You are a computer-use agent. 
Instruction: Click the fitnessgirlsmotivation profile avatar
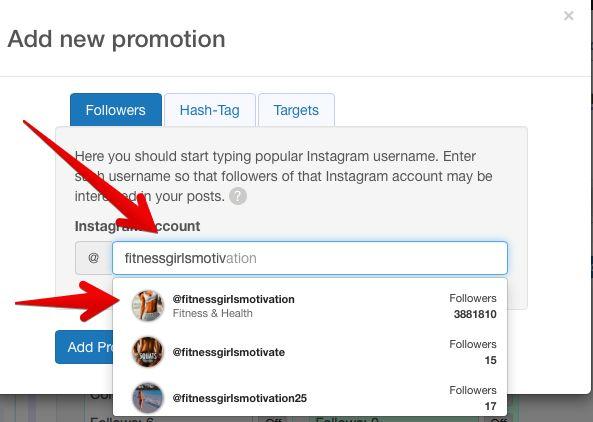point(148,306)
